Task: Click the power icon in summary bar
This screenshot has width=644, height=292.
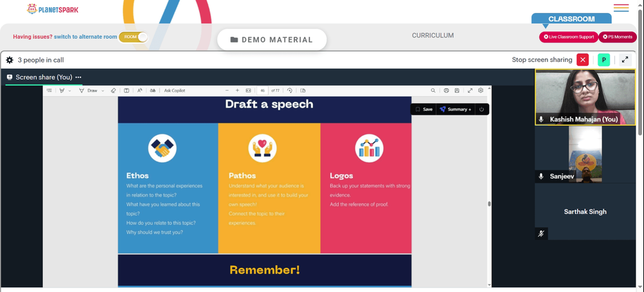Action: pyautogui.click(x=481, y=110)
